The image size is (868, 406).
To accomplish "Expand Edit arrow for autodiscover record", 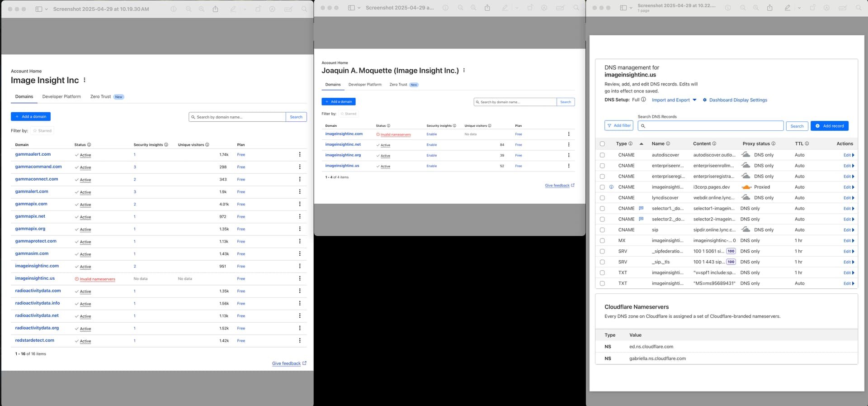I will coord(849,155).
